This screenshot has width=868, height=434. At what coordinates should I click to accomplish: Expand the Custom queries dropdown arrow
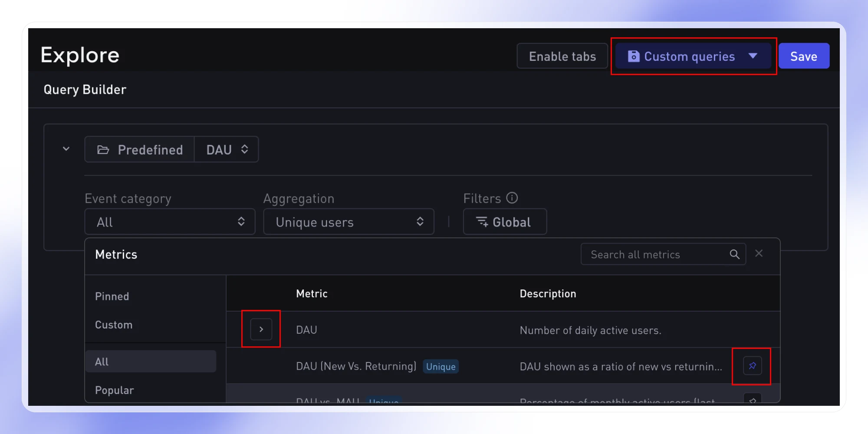(x=753, y=56)
